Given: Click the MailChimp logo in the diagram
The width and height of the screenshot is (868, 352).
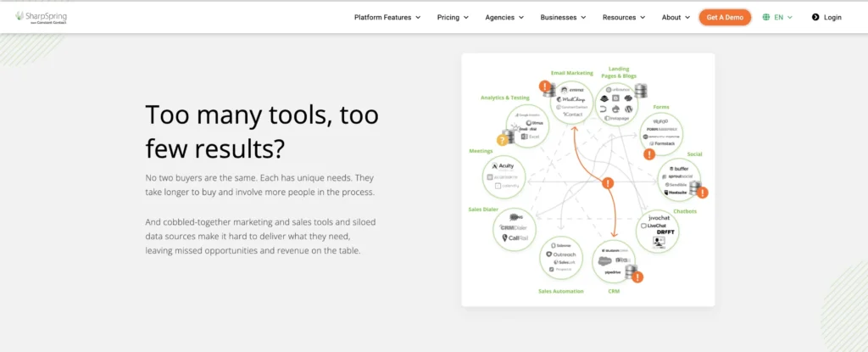Looking at the screenshot, I should point(570,98).
